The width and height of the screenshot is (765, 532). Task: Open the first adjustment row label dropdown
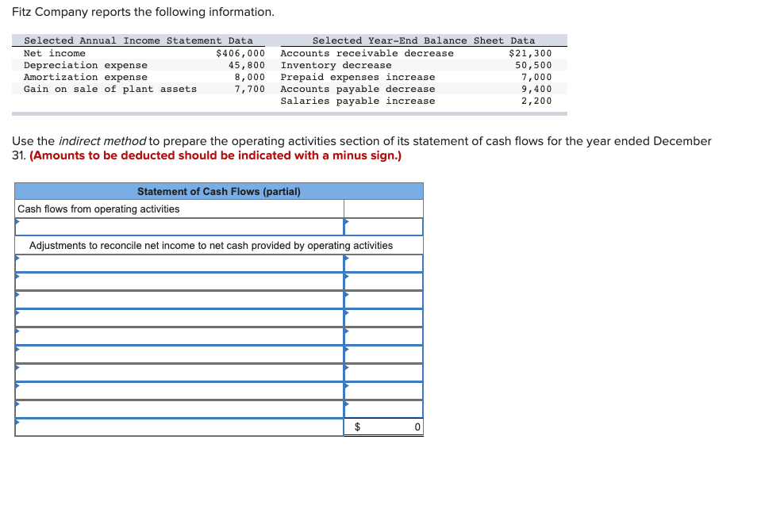(x=179, y=263)
